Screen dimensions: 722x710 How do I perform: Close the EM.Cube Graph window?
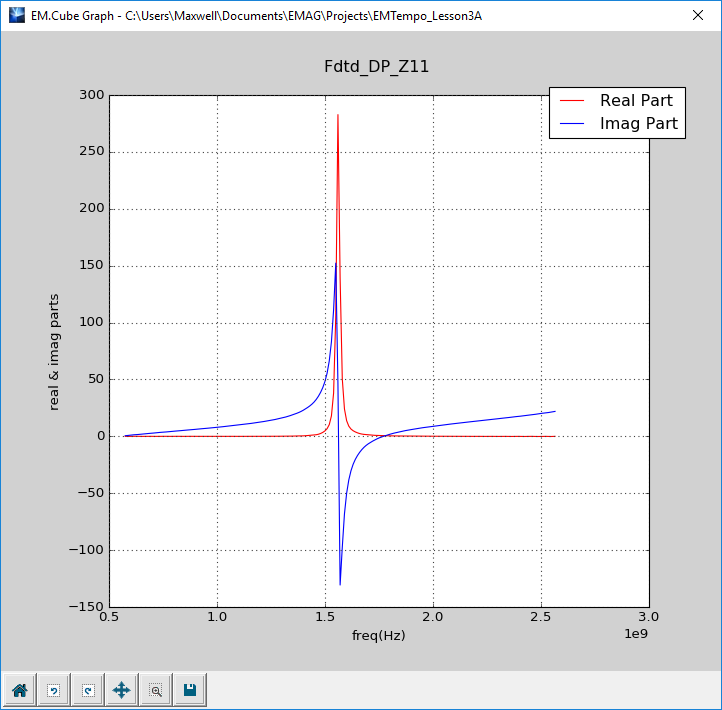pyautogui.click(x=698, y=15)
